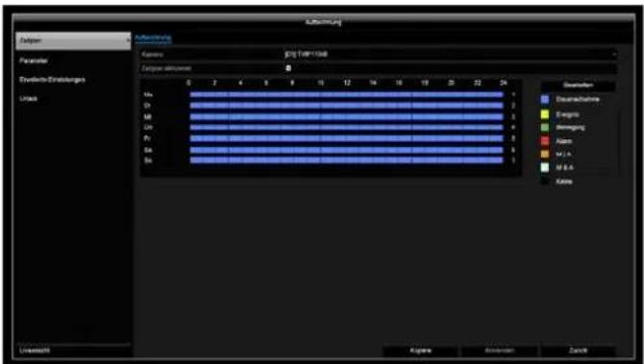Click the Wednesday (Mi) schedule bar

point(346,116)
